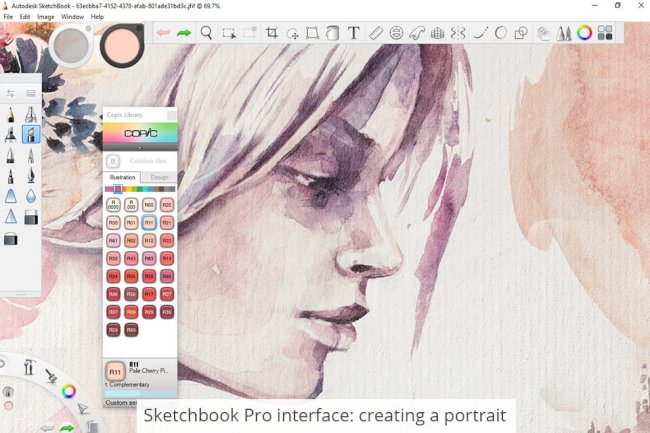Click the large R11 Pale Cherry swatch
Viewport: 650px width, 433px height.
pos(115,371)
